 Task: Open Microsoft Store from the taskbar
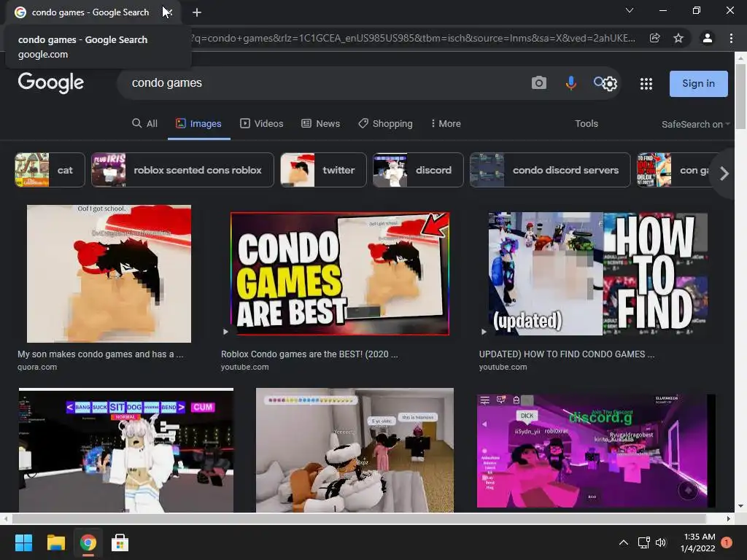(x=120, y=542)
